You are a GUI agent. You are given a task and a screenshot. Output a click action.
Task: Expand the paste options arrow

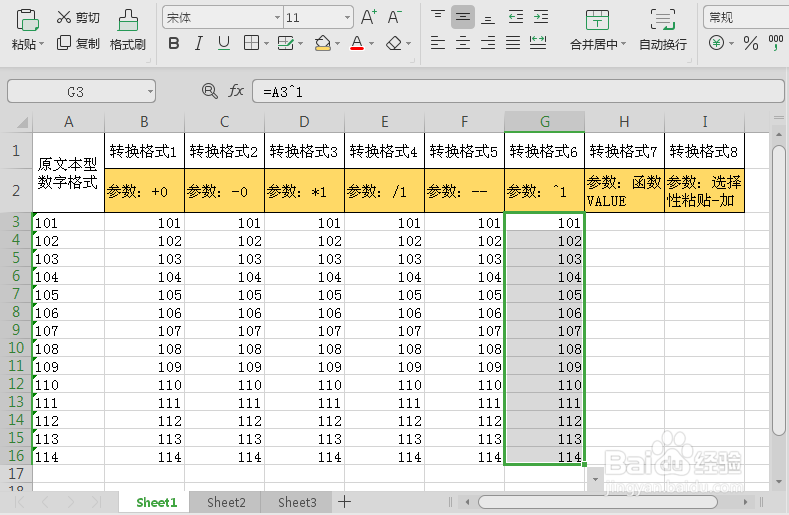[x=41, y=44]
